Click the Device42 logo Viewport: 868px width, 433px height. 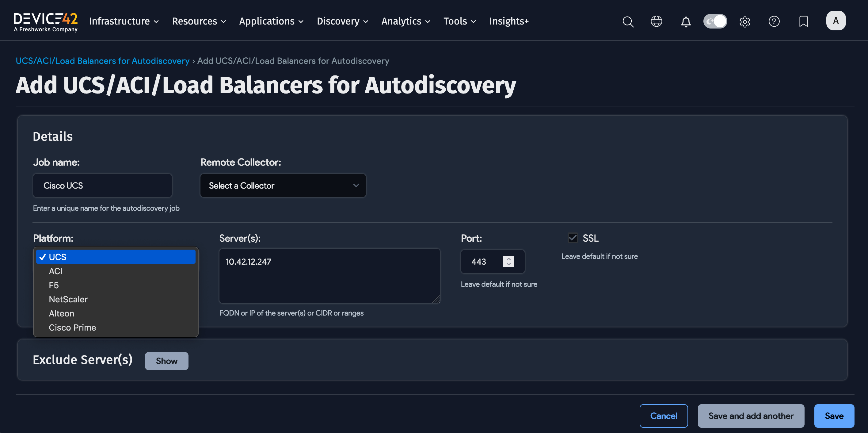click(45, 22)
